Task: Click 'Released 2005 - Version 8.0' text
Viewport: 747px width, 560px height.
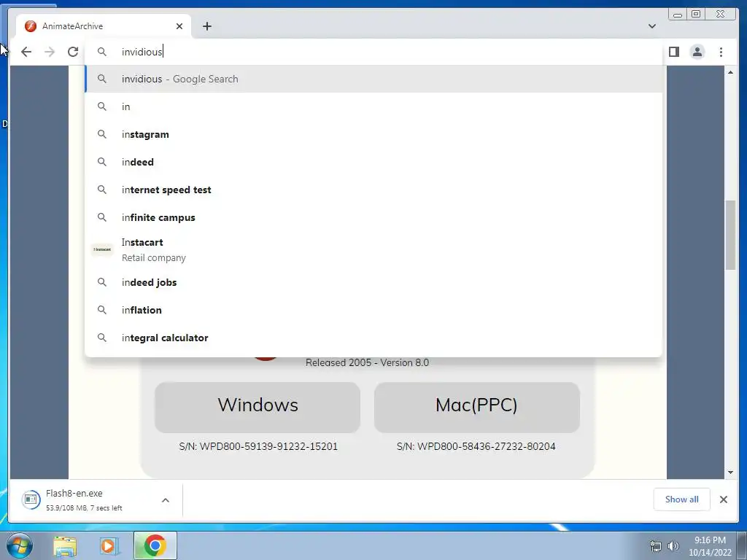Action: (x=368, y=363)
